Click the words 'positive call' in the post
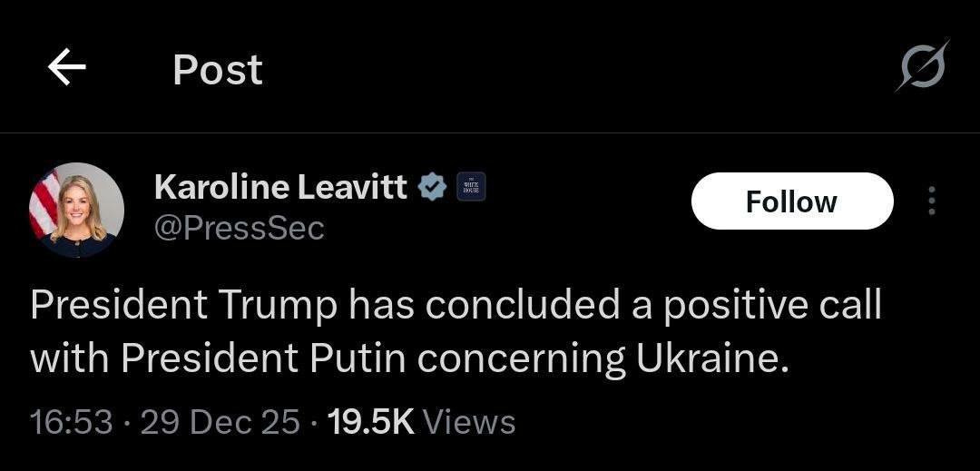The width and height of the screenshot is (980, 471). [771, 306]
